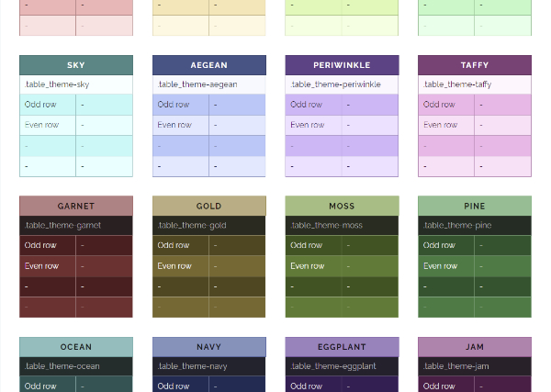Click 'Even row' cell in Gold table
Screen dimensions: 551x392
pyautogui.click(x=181, y=266)
